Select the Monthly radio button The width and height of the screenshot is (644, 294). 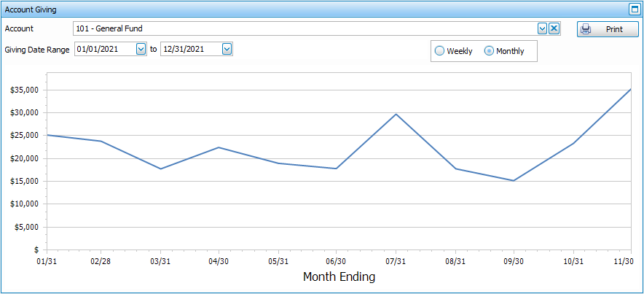[489, 51]
